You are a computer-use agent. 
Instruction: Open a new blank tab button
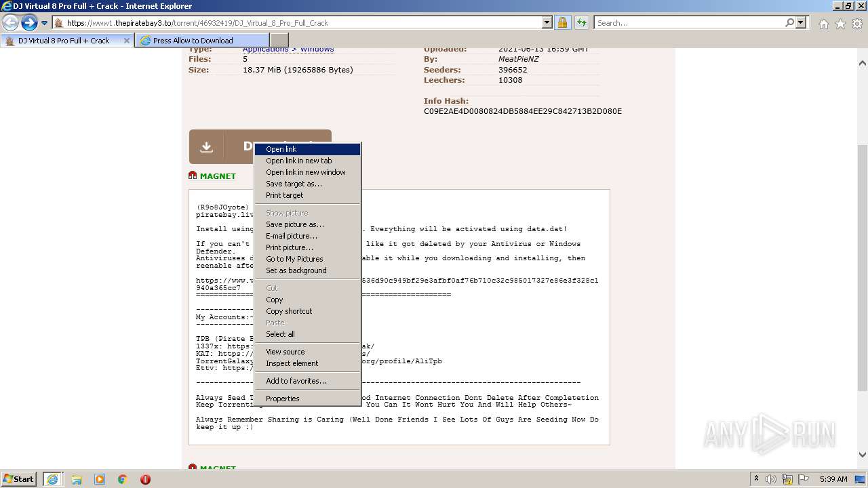point(279,41)
